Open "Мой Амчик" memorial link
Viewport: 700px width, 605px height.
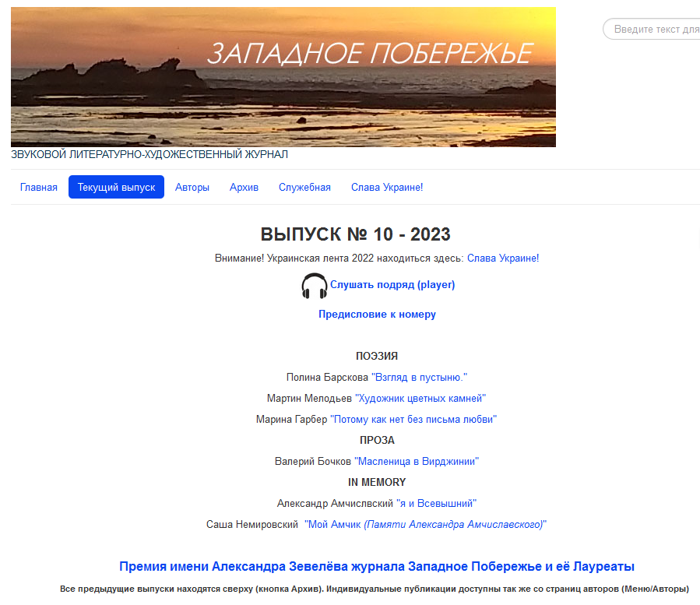pyautogui.click(x=425, y=524)
